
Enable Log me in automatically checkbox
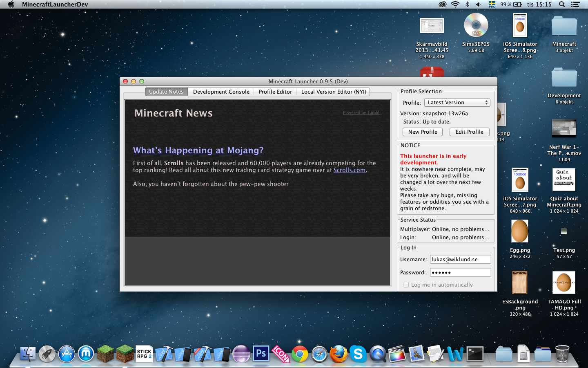406,285
